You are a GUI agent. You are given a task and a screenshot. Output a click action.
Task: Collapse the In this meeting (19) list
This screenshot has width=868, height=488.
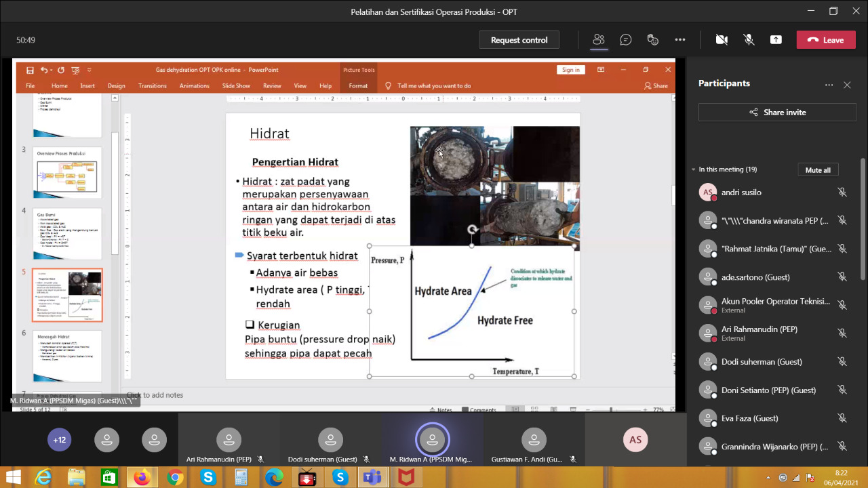tap(693, 169)
